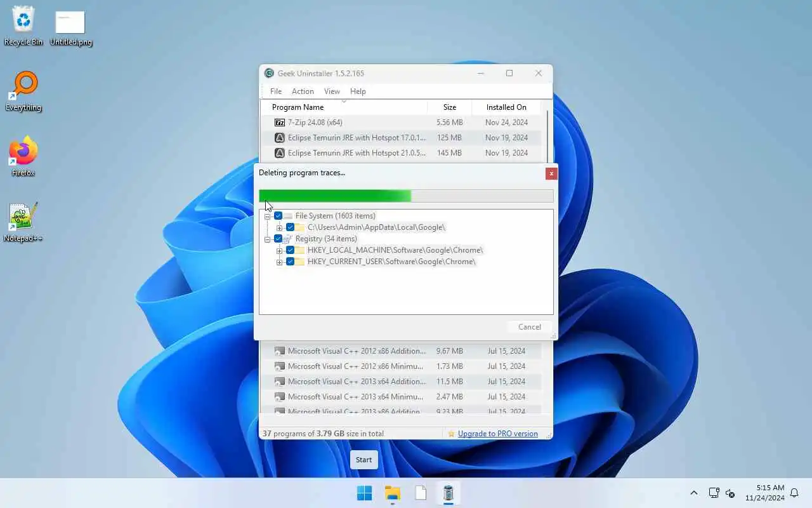Screen dimensions: 812x508
Task: Open the View menu
Action: tap(332, 91)
